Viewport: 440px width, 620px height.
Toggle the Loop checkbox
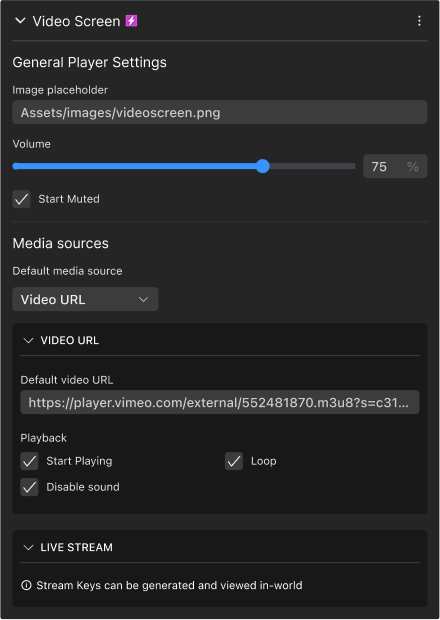(x=234, y=461)
